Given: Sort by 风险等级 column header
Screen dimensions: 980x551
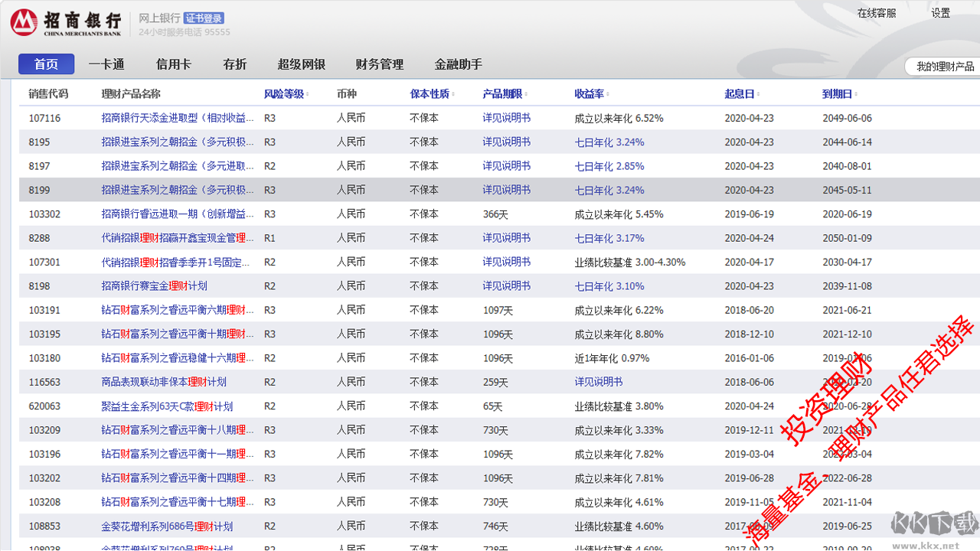Looking at the screenshot, I should tap(286, 94).
